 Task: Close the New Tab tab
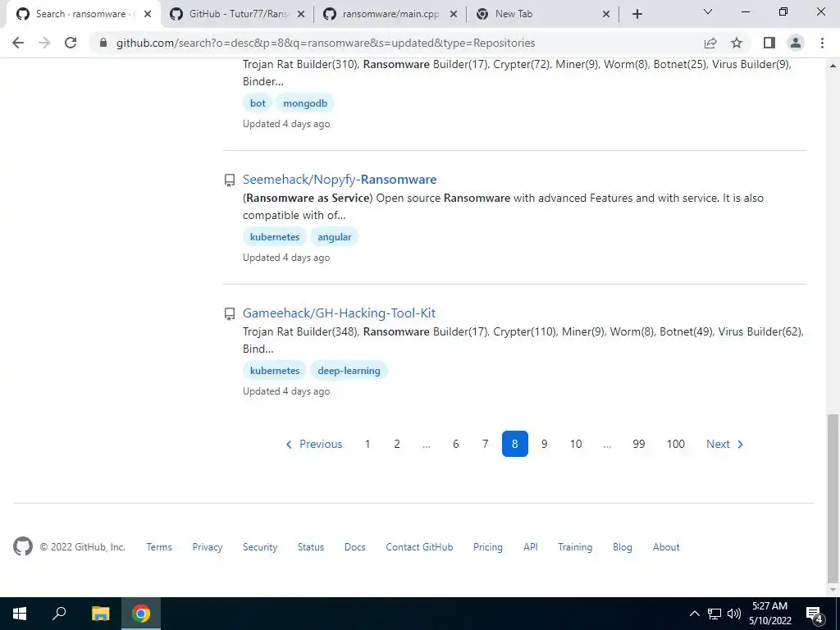coord(606,14)
